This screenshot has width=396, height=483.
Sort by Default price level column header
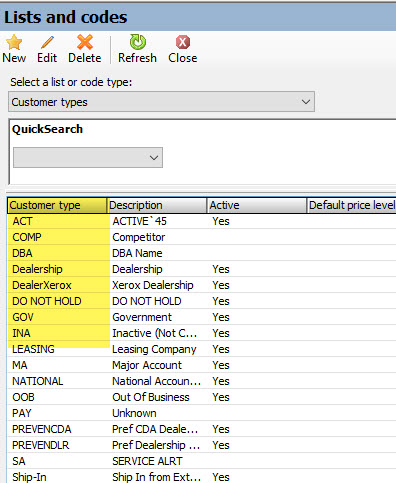[x=351, y=205]
